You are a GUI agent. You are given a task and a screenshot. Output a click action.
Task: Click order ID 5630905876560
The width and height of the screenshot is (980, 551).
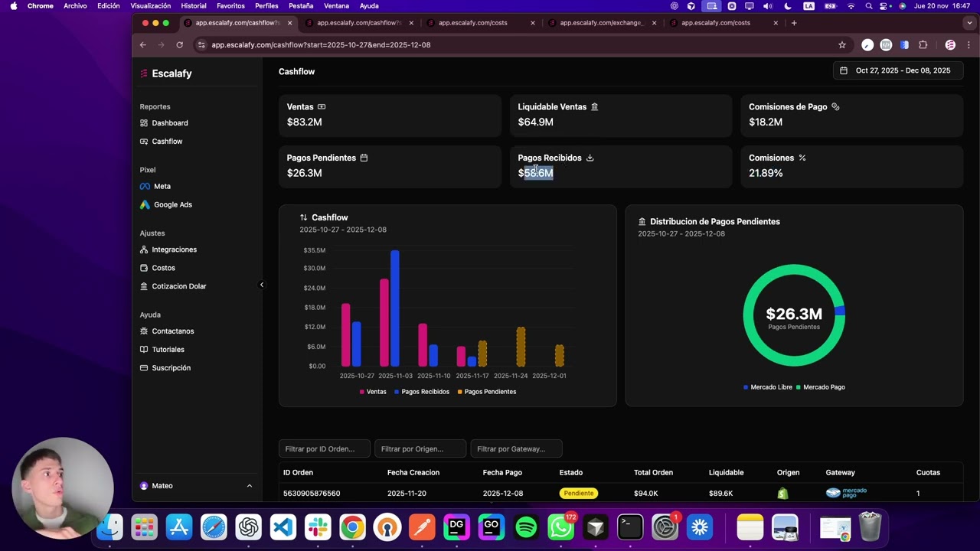312,494
